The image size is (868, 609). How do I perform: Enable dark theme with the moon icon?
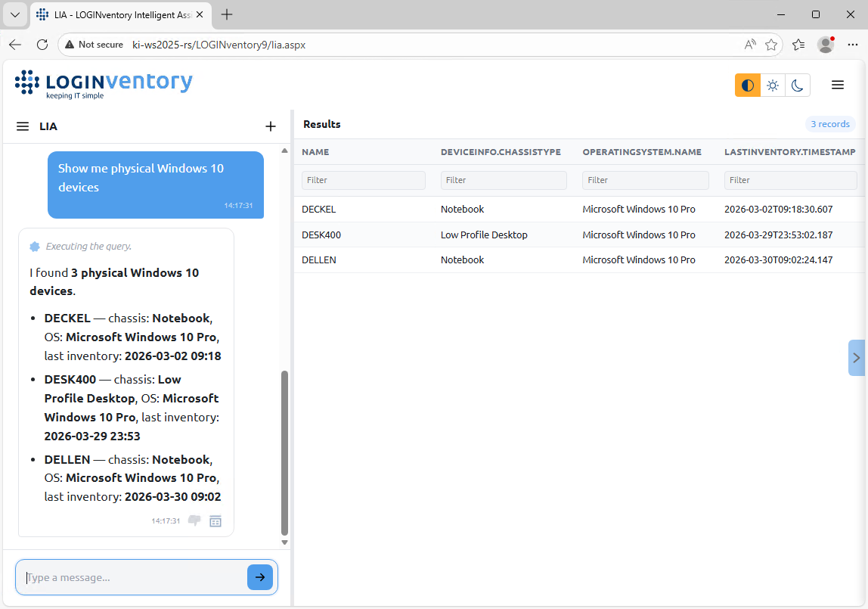coord(797,85)
